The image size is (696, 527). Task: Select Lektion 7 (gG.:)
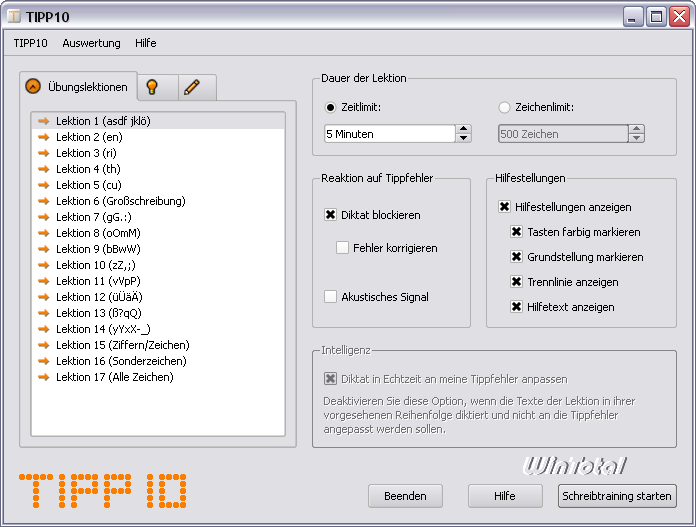[x=158, y=217]
